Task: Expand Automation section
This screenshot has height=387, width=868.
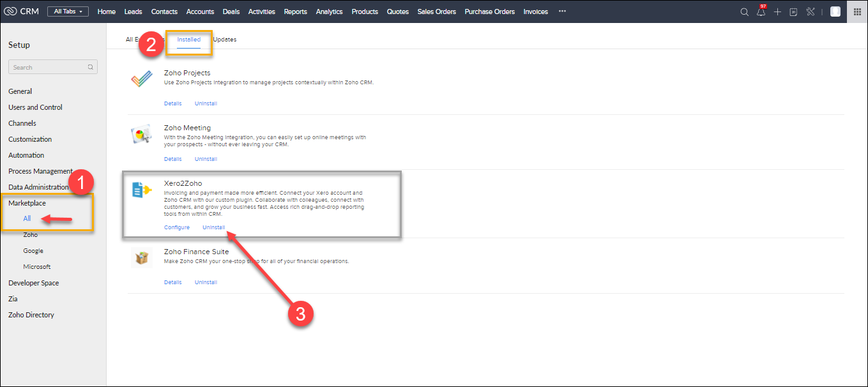Action: pyautogui.click(x=26, y=155)
